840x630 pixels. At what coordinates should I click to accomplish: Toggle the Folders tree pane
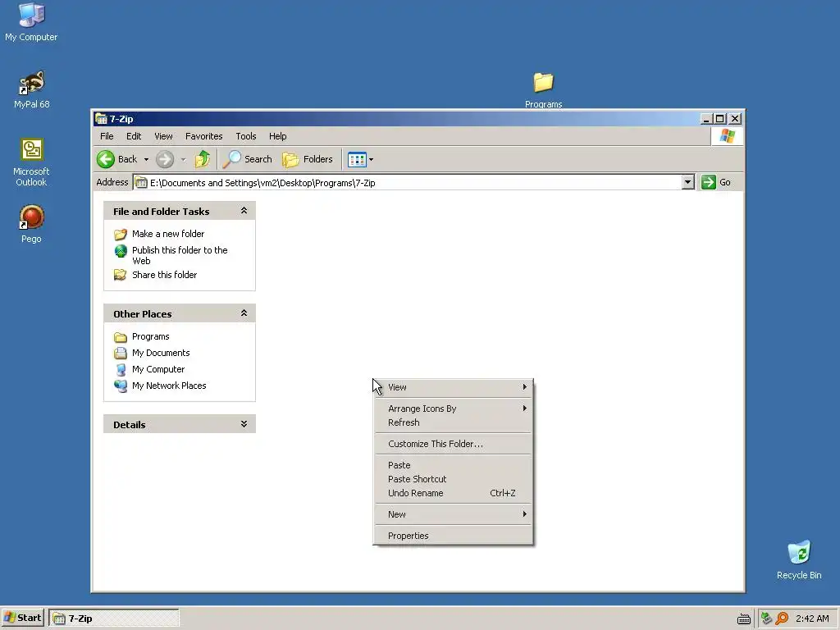tap(308, 159)
